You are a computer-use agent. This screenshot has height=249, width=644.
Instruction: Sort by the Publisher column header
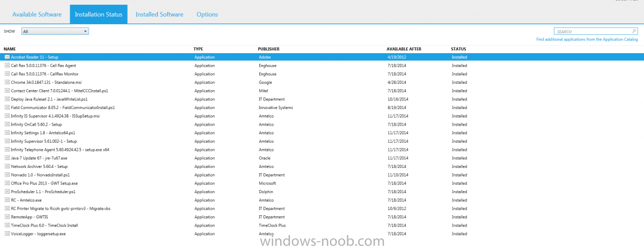tap(269, 49)
